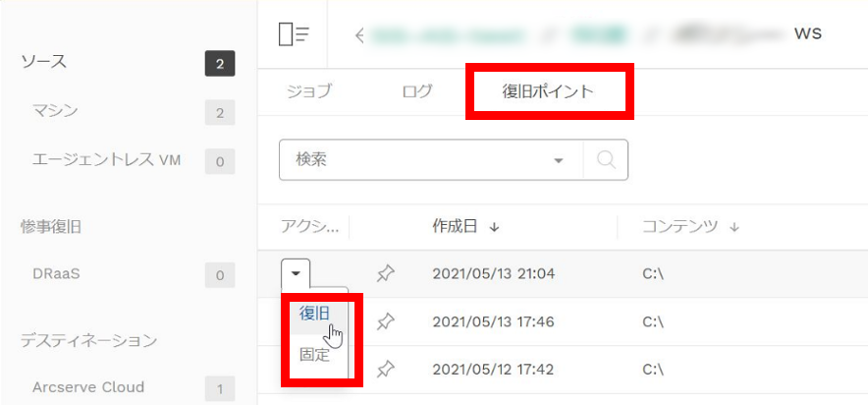Image resolution: width=868 pixels, height=405 pixels.
Task: Open the action dropdown on the first row
Action: pos(296,273)
